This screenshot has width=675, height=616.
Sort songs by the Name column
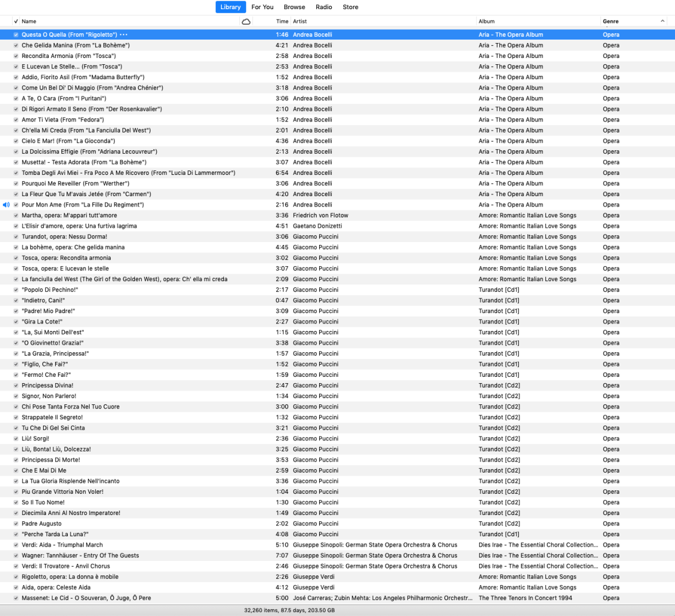point(28,21)
